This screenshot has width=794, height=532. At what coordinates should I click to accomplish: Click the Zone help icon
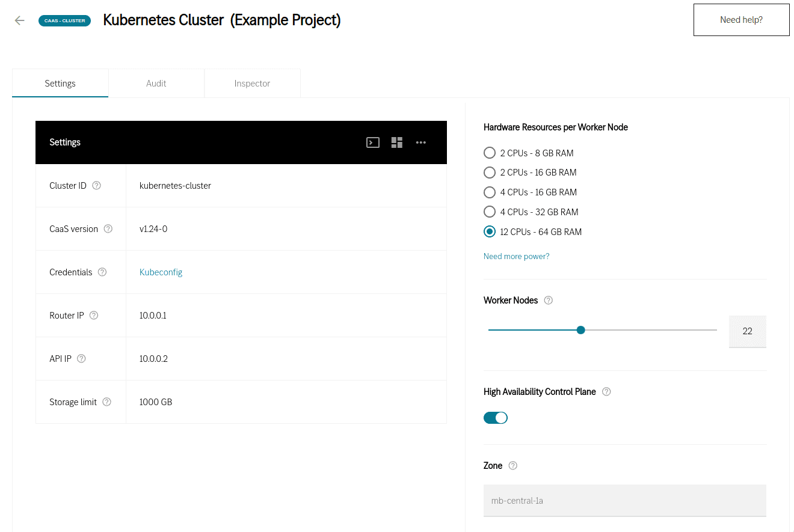click(x=512, y=465)
